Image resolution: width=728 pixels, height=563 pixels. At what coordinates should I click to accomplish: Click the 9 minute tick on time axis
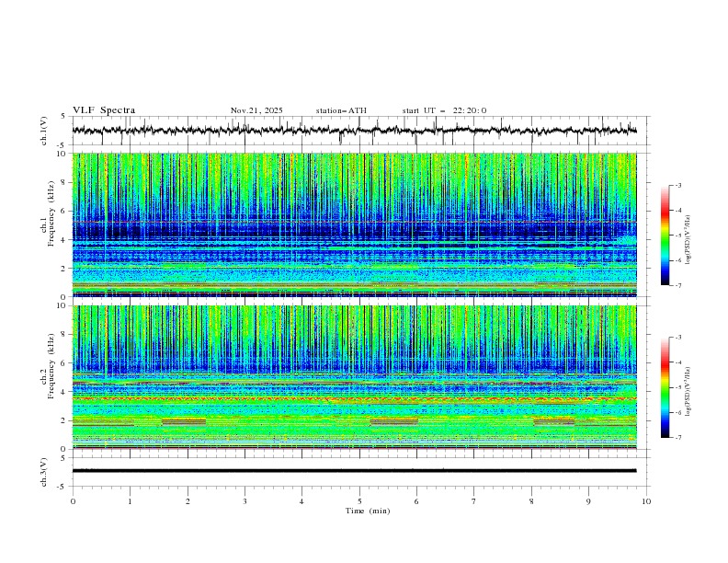tap(588, 501)
